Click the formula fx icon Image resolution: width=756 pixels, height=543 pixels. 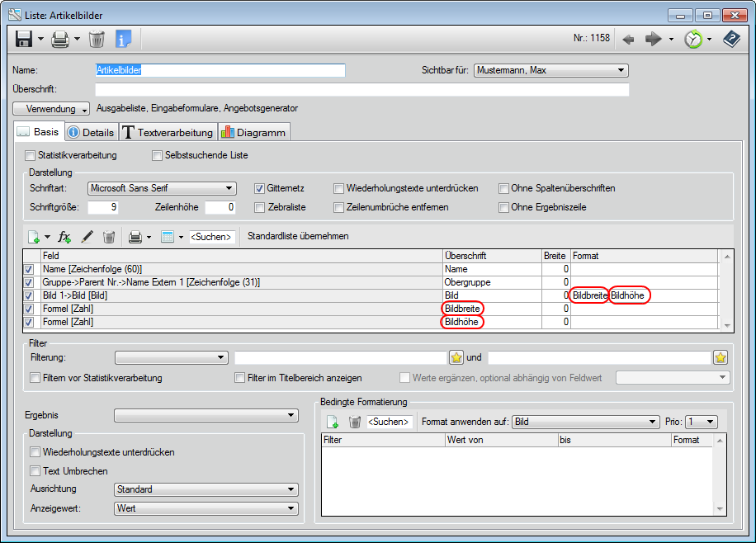click(64, 237)
